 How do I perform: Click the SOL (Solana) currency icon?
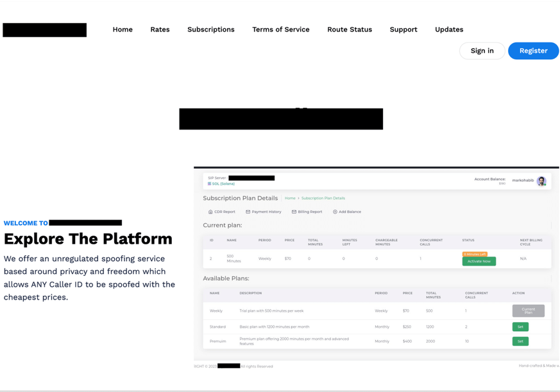209,184
